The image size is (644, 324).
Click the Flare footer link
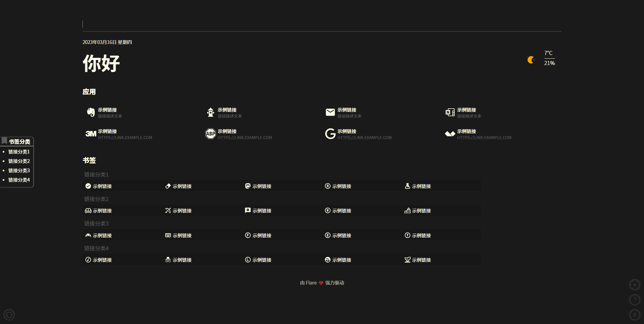click(x=311, y=283)
